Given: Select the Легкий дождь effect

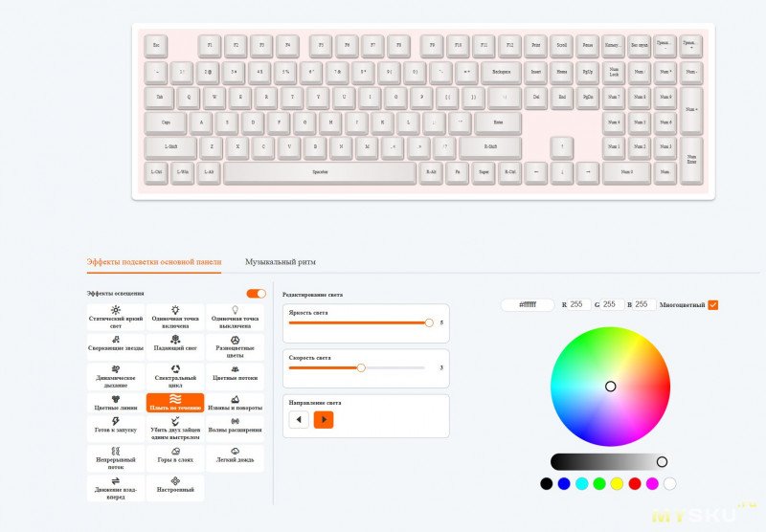Looking at the screenshot, I should 235,455.
